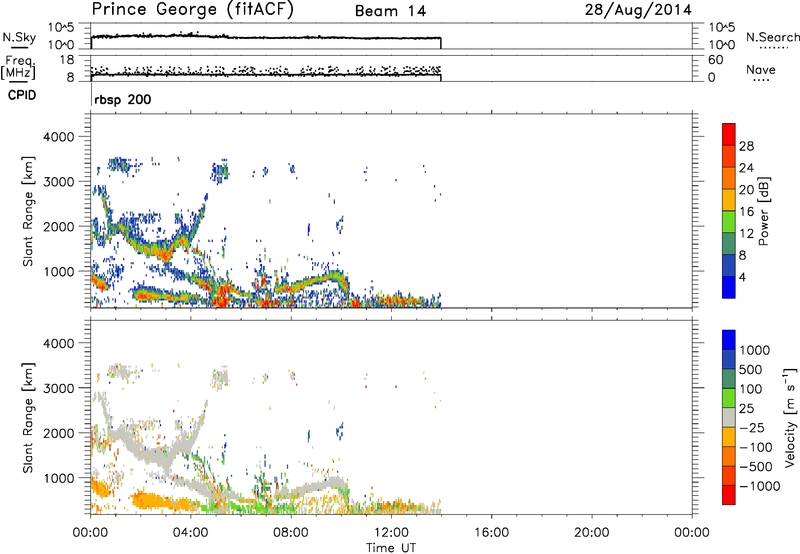Click the "Time UT" x-axis label
Viewport: 800px width, 554px height.
pos(391,547)
